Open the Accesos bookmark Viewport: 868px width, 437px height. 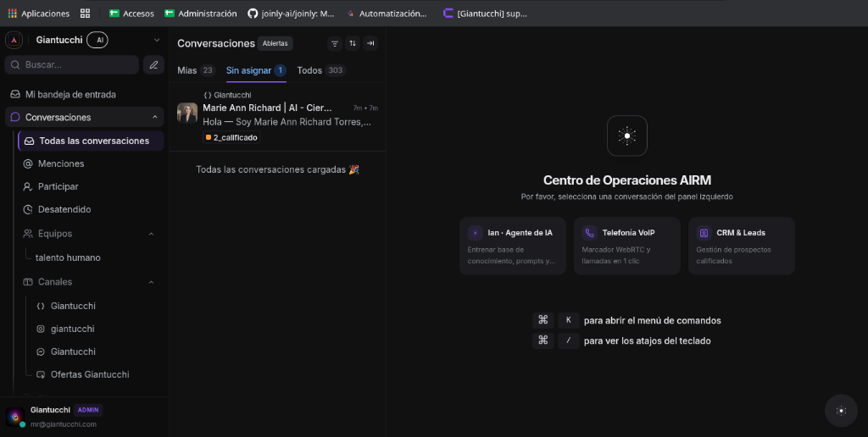pyautogui.click(x=131, y=14)
